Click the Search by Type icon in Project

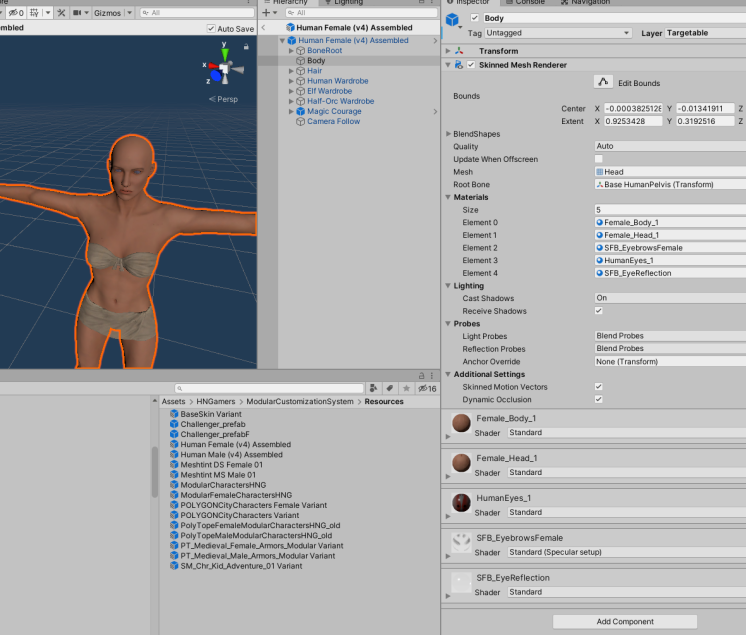tap(375, 388)
